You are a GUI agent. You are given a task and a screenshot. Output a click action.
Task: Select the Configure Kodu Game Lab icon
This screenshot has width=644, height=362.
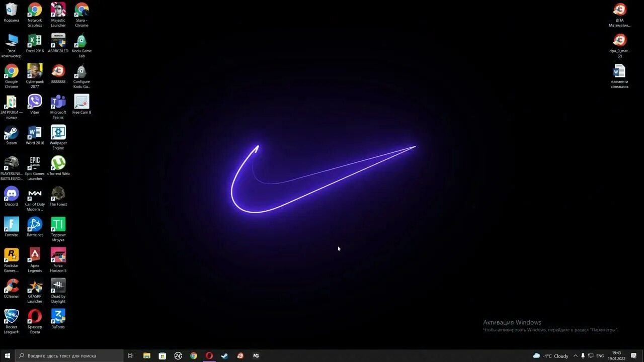82,76
